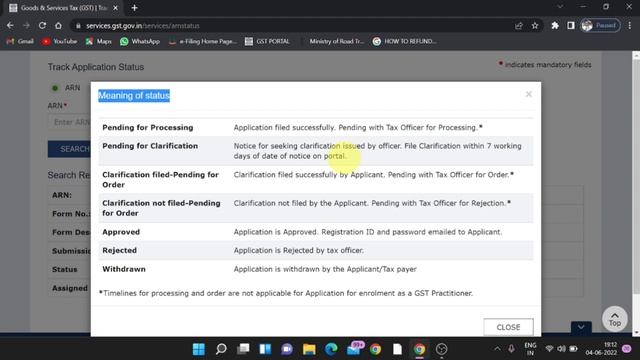Open the Maps bookmark

click(98, 41)
